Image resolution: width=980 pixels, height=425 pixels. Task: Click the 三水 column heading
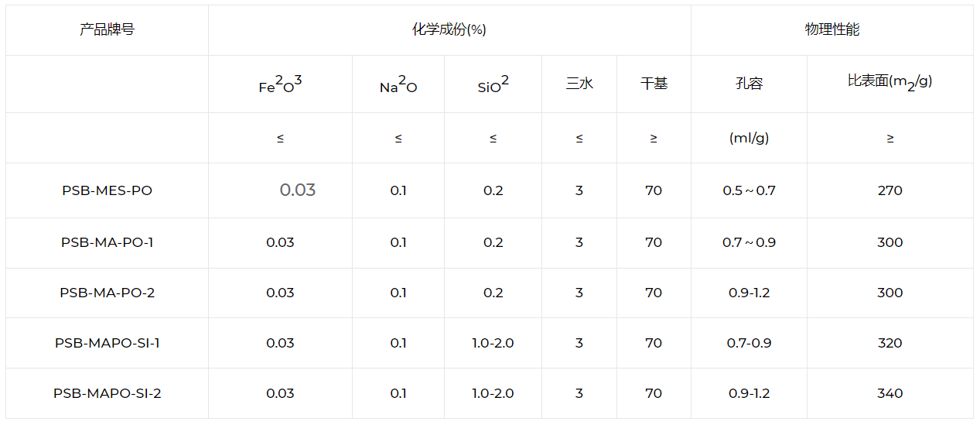tap(579, 84)
